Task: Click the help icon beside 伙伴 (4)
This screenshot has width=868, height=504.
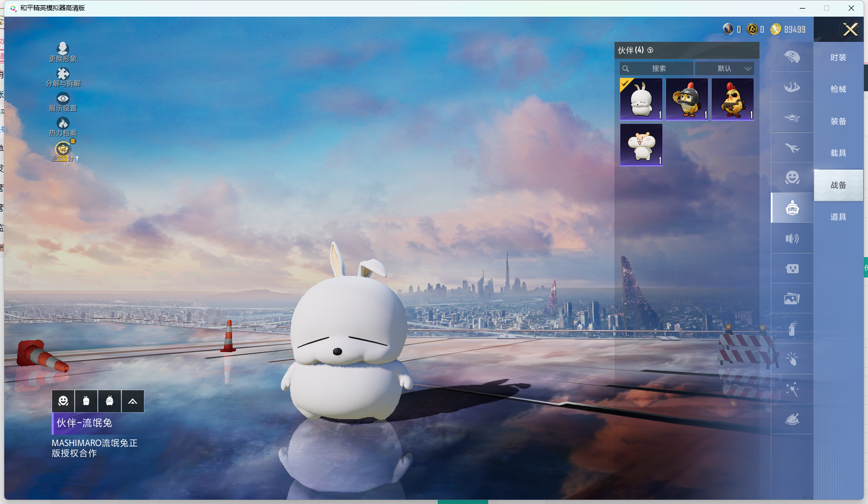Action: click(650, 50)
